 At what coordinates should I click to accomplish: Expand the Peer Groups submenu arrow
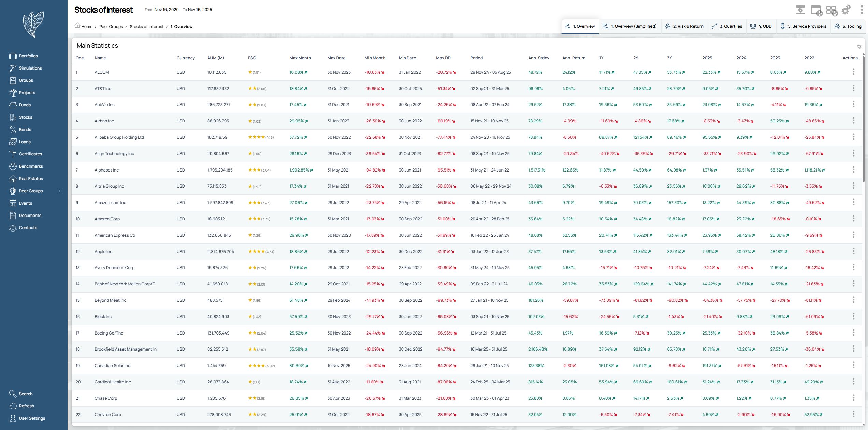(x=59, y=191)
